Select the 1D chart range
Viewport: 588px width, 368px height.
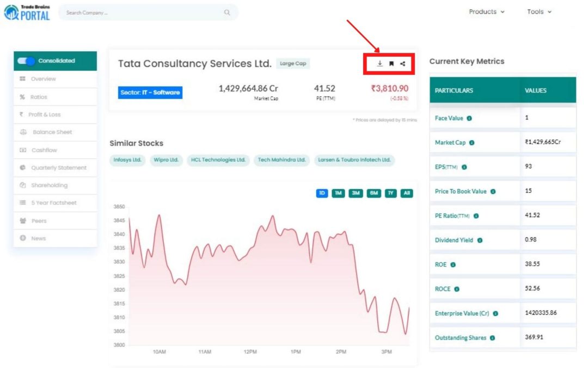322,193
